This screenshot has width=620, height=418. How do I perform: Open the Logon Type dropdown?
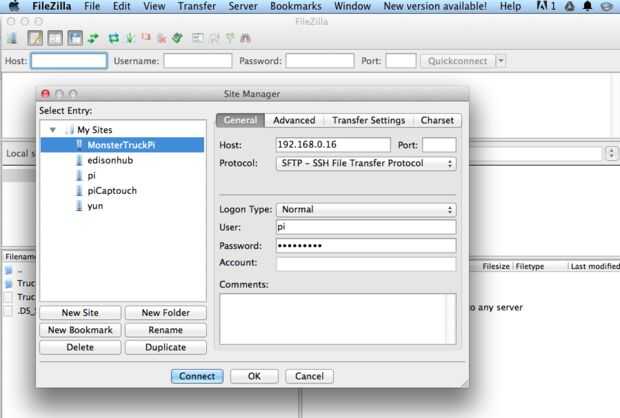[x=366, y=210]
